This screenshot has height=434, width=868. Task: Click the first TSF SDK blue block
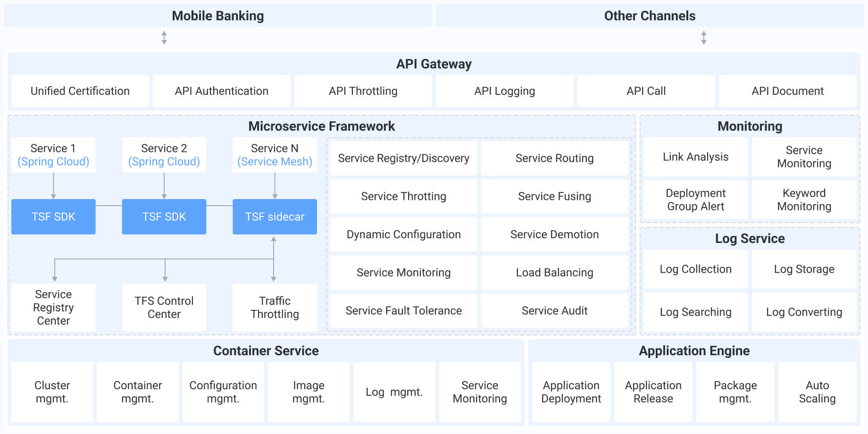(x=53, y=217)
